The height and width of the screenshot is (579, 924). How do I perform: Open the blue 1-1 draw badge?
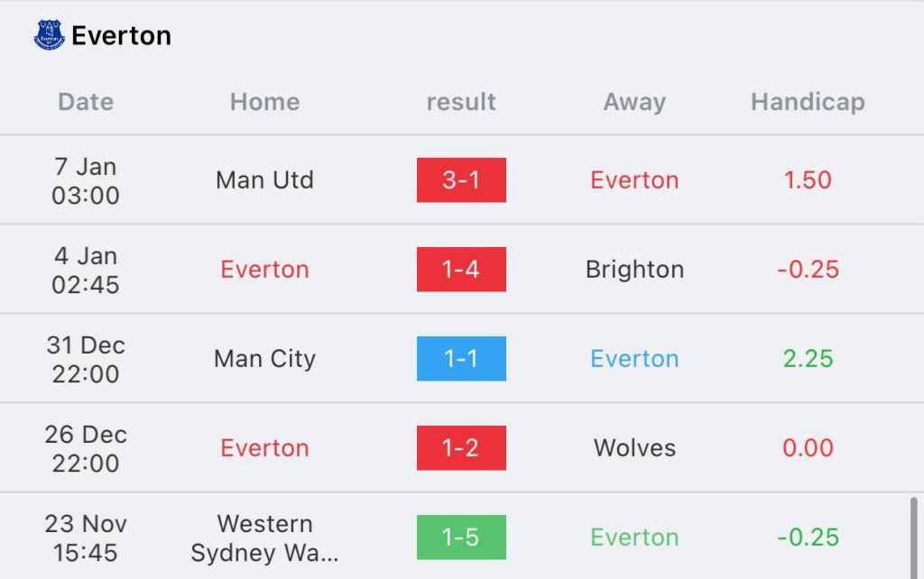461,359
